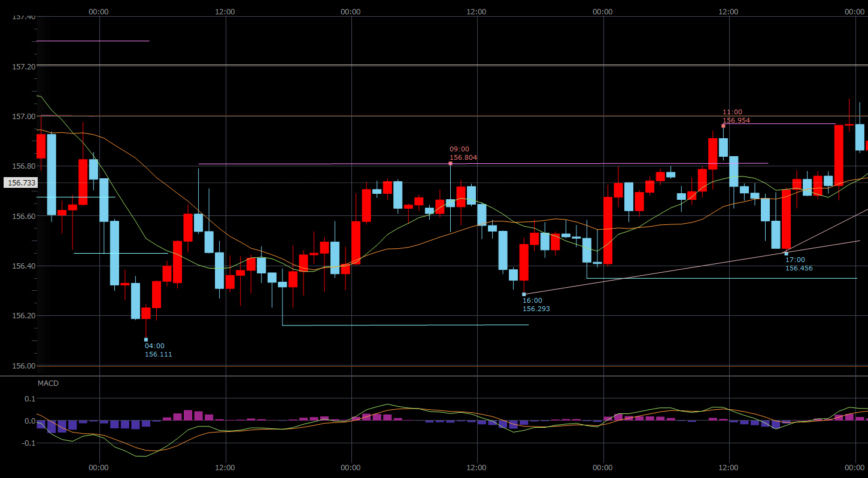
Task: Click the divider between price chart and MACD panel
Action: [x=434, y=376]
